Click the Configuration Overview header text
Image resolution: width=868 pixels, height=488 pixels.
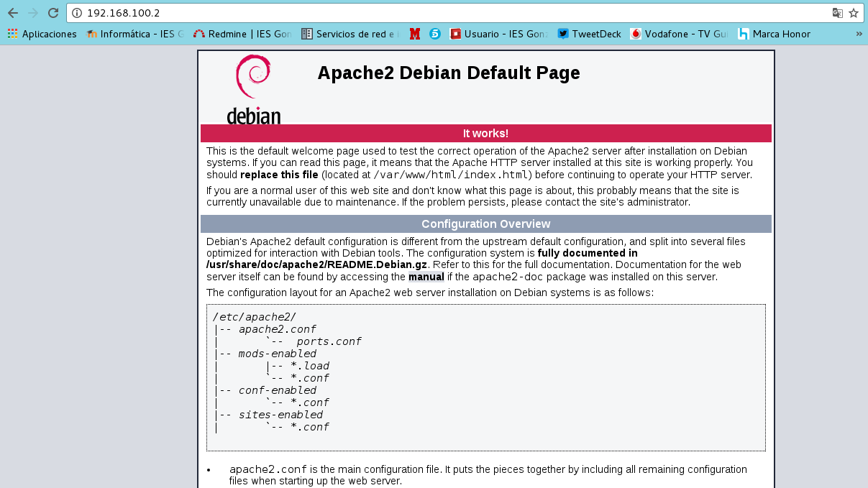click(x=486, y=224)
